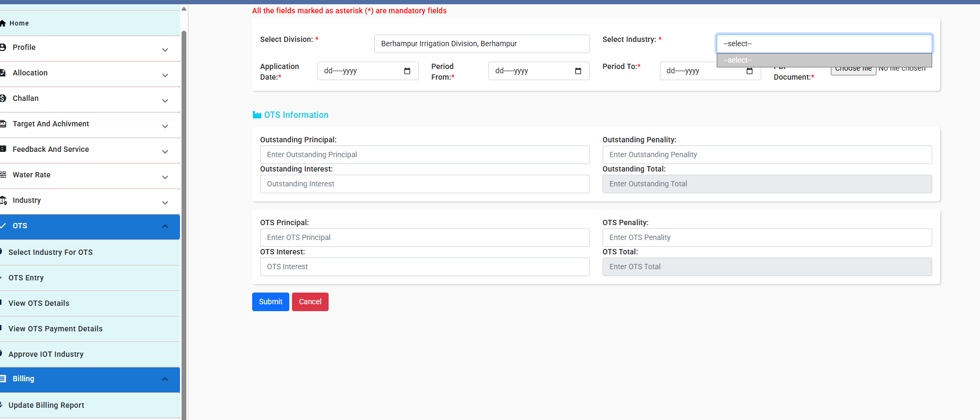Expand the Industry menu chevron
Screen dimensions: 980x420
point(165,203)
